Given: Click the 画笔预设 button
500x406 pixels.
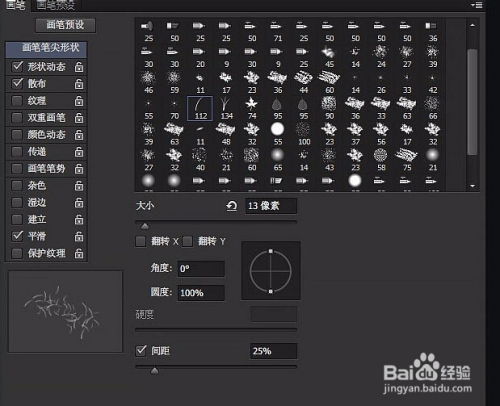Looking at the screenshot, I should pos(65,25).
